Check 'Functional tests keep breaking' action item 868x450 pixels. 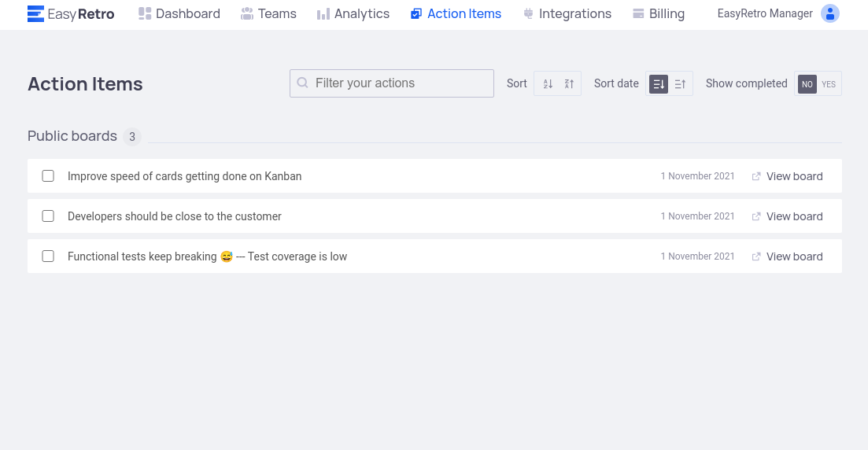pos(48,256)
